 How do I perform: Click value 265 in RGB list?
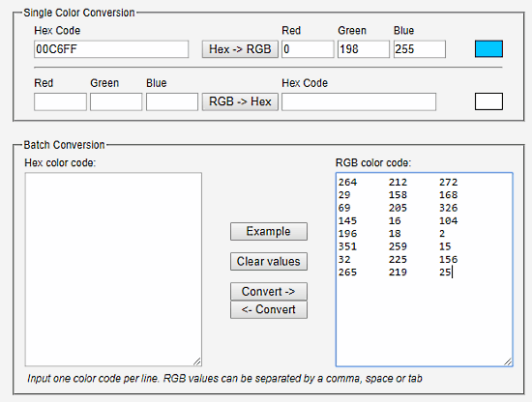coord(347,273)
